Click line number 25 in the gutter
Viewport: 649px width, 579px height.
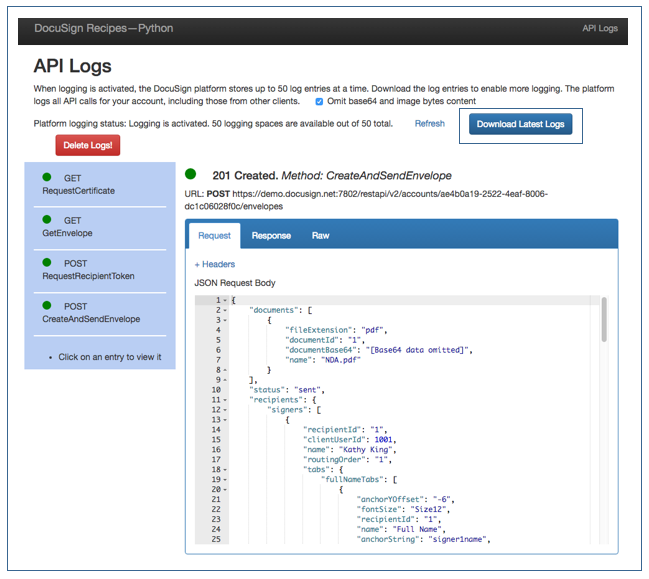(x=216, y=540)
